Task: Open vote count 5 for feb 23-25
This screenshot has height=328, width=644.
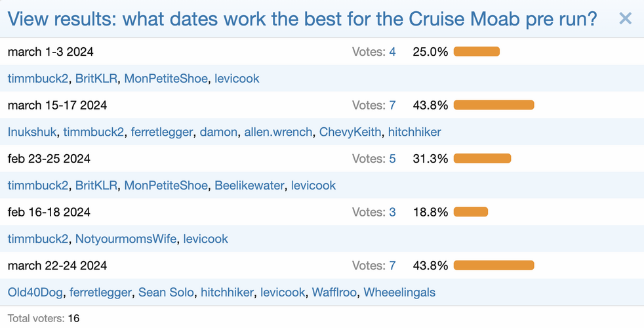Action: click(392, 159)
